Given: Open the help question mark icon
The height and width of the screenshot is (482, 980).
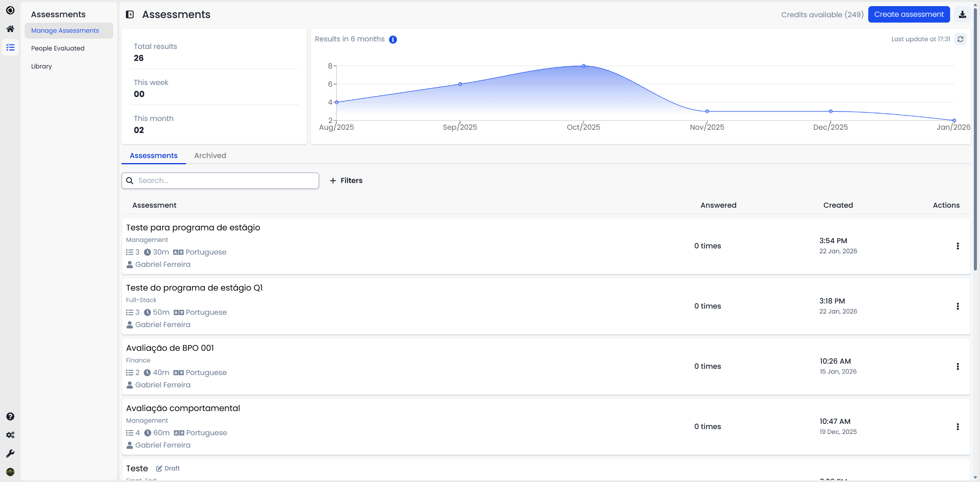Looking at the screenshot, I should (10, 417).
